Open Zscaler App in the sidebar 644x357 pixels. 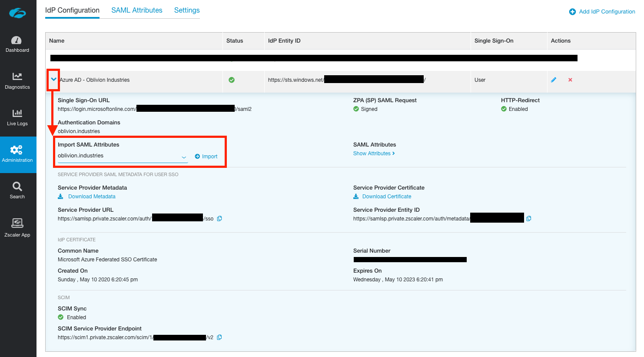pyautogui.click(x=17, y=228)
